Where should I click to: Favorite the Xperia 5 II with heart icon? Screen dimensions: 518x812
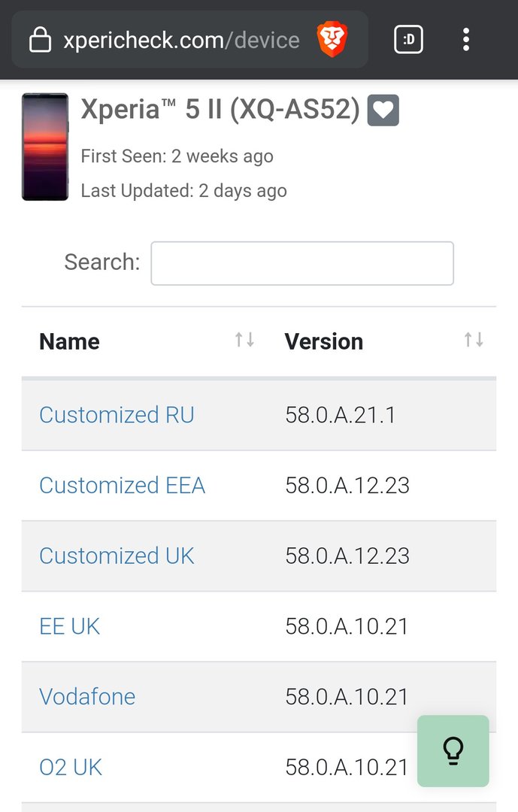coord(383,111)
